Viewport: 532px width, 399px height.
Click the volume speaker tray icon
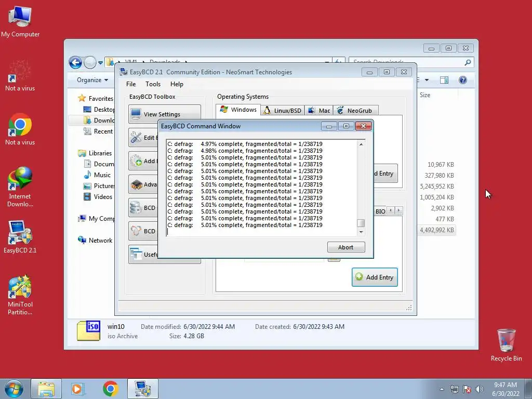coord(480,389)
